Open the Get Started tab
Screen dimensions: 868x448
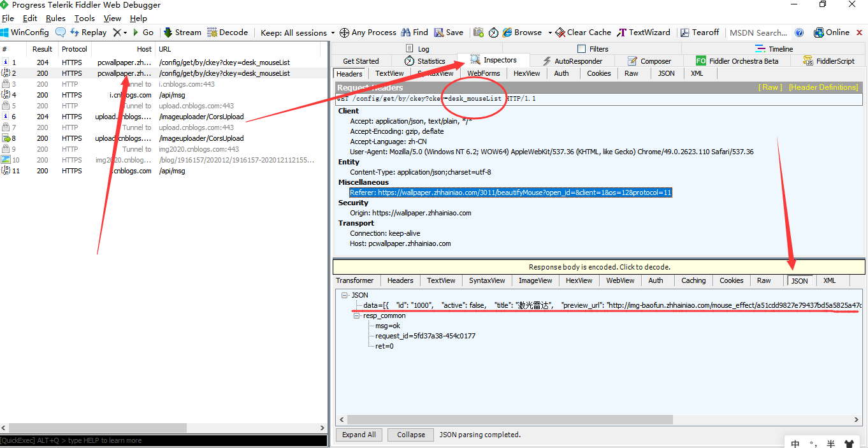coord(361,61)
